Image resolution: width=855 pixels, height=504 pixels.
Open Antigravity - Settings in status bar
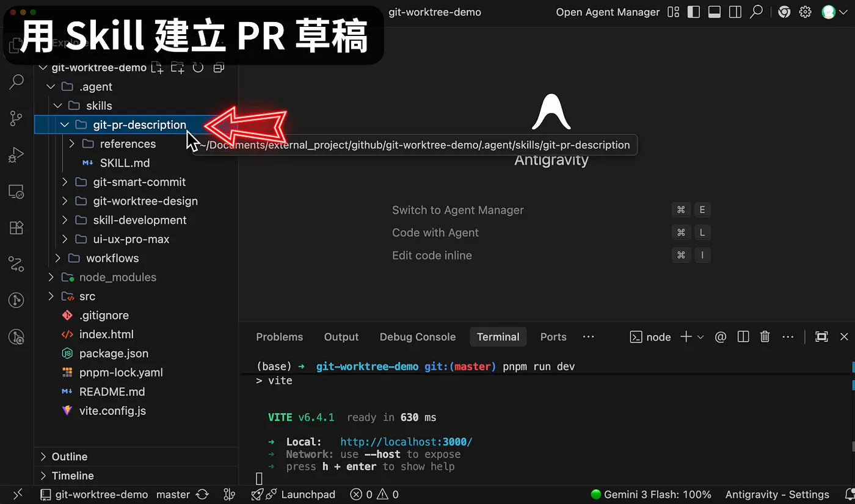(x=777, y=494)
